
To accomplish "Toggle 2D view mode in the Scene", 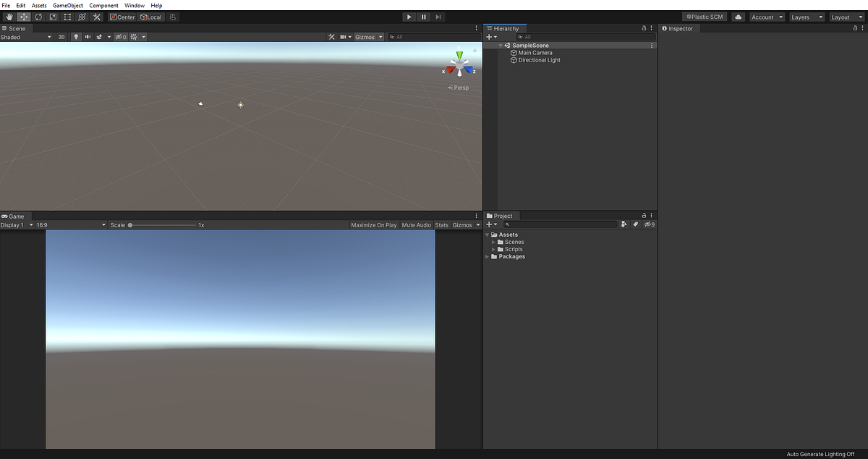I will 61,37.
